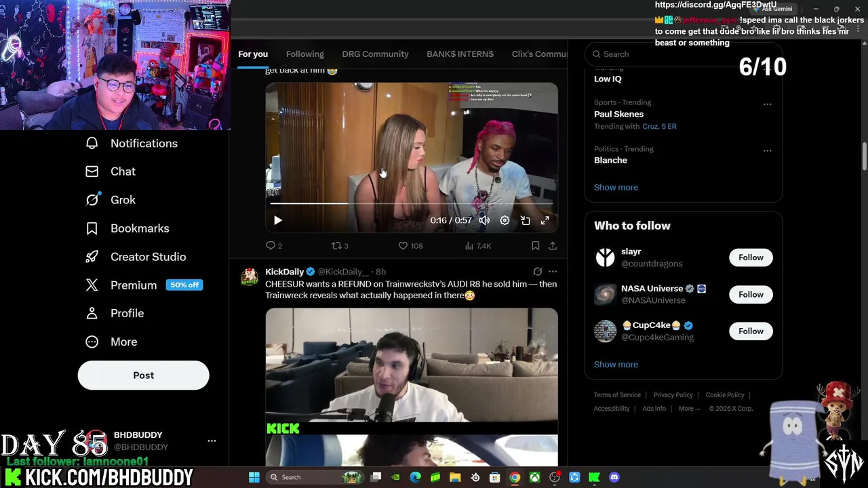This screenshot has width=868, height=488.
Task: Open slayr's profile avatar
Action: (x=605, y=258)
